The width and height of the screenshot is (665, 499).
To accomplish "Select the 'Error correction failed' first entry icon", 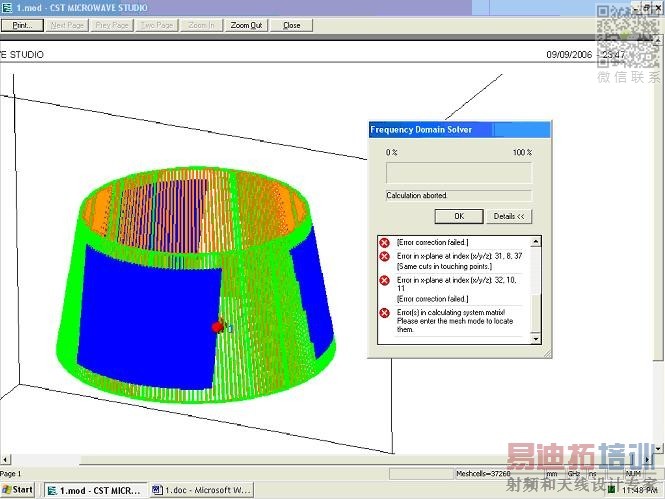I will [384, 243].
